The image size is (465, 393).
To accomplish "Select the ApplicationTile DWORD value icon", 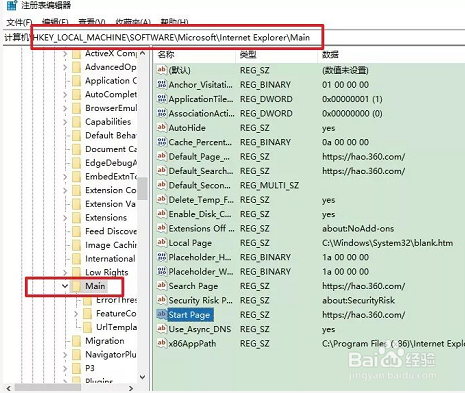I will pyautogui.click(x=162, y=98).
